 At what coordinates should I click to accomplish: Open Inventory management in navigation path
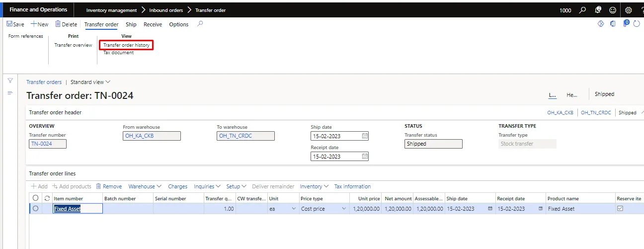click(x=111, y=10)
